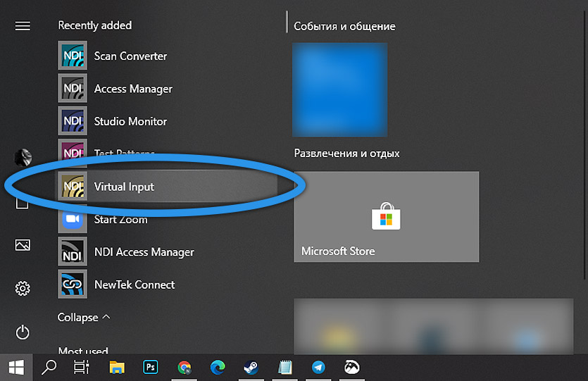Screen dimensions: 588x381
Task: Open the Pictures sidebar icon
Action: click(x=23, y=245)
